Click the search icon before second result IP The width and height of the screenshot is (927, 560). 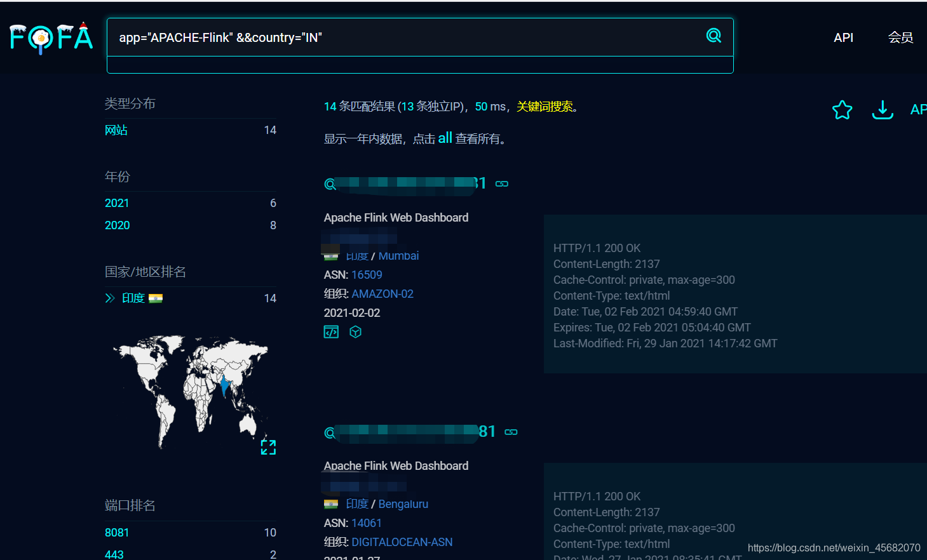click(330, 433)
